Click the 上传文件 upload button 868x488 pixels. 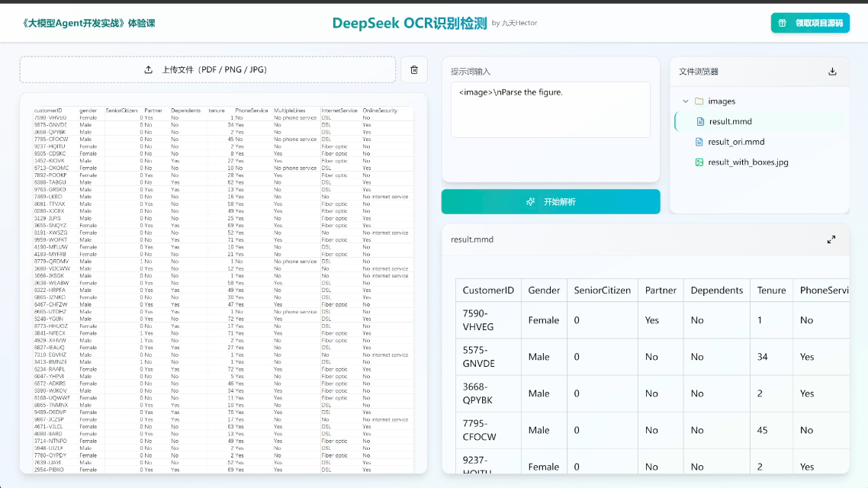point(207,69)
